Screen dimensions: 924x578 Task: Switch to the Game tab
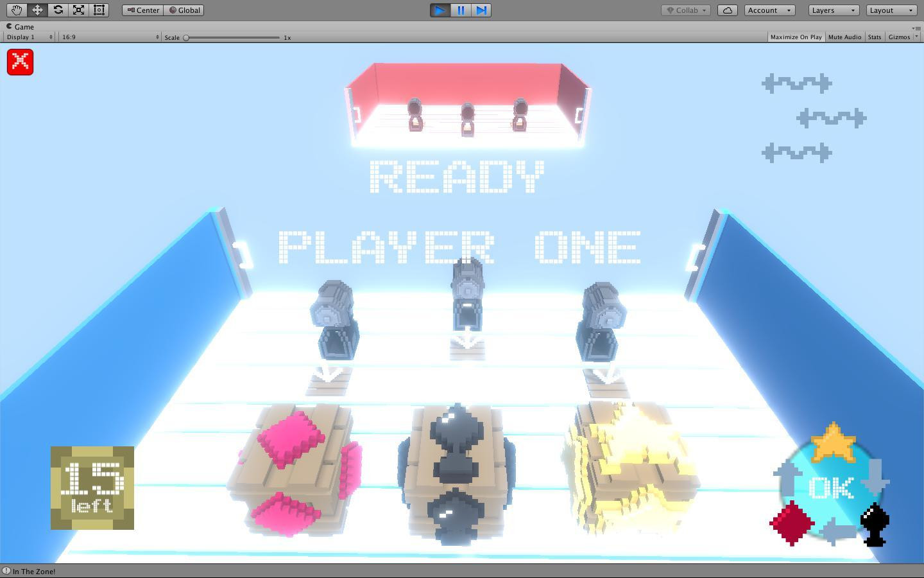pos(20,27)
